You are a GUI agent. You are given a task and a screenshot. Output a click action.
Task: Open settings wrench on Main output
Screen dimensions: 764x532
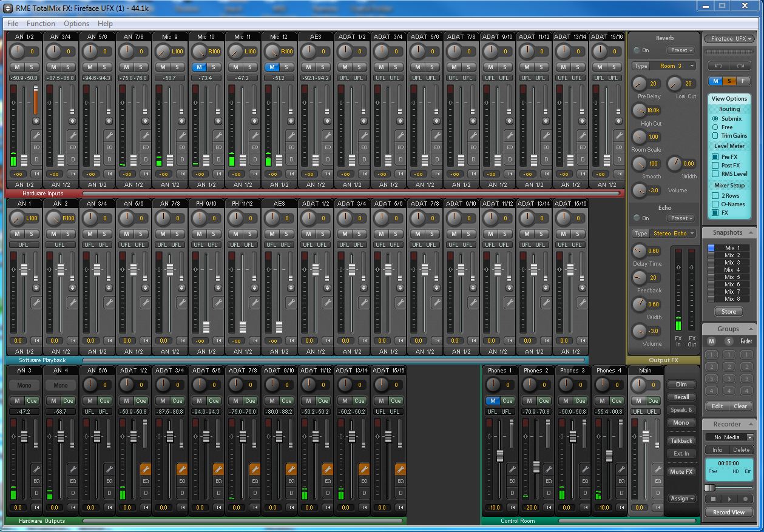click(657, 469)
